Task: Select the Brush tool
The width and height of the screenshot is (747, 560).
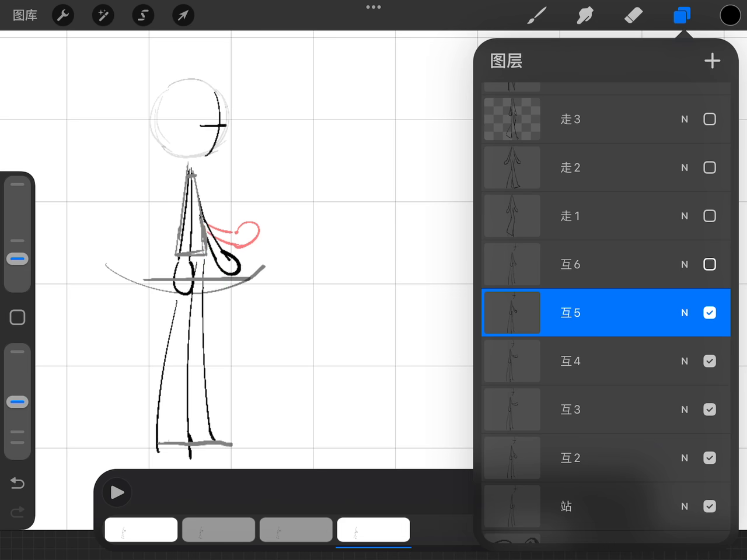Action: click(x=536, y=15)
